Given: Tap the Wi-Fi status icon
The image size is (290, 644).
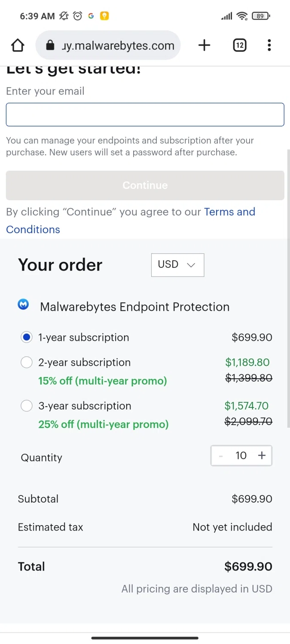Looking at the screenshot, I should pyautogui.click(x=242, y=16).
